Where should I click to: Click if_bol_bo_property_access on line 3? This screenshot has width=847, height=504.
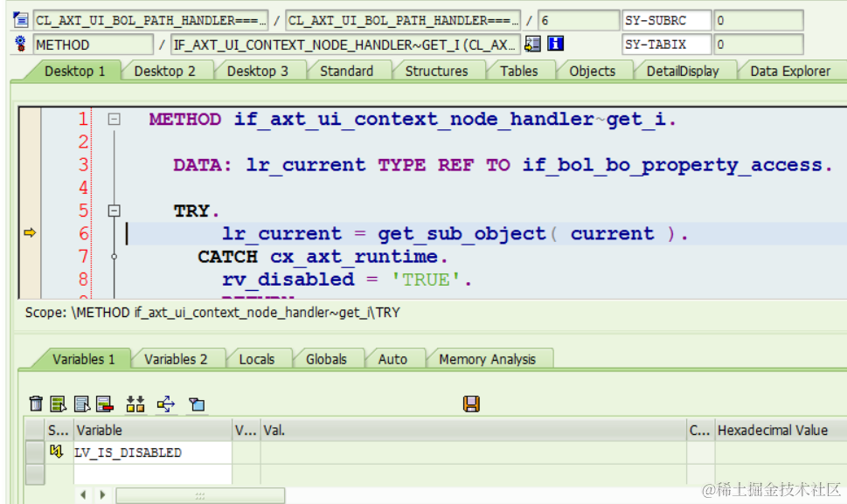coord(672,164)
